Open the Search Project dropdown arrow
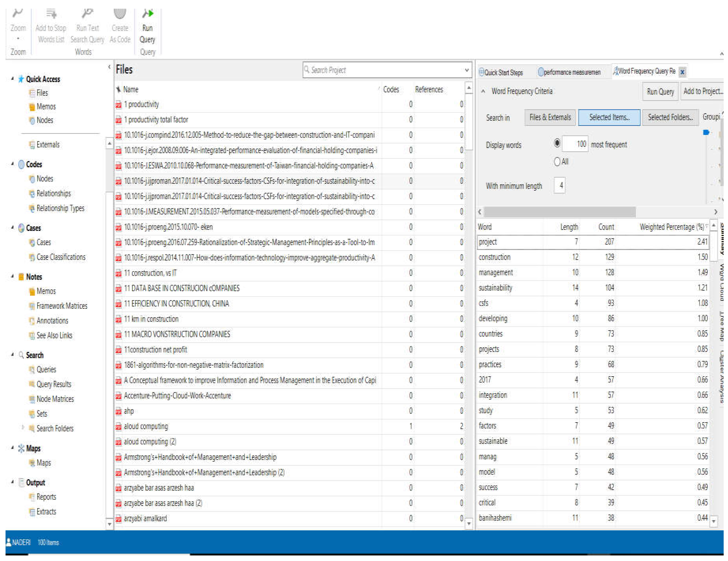Screen dimensions: 728x561 tap(467, 70)
